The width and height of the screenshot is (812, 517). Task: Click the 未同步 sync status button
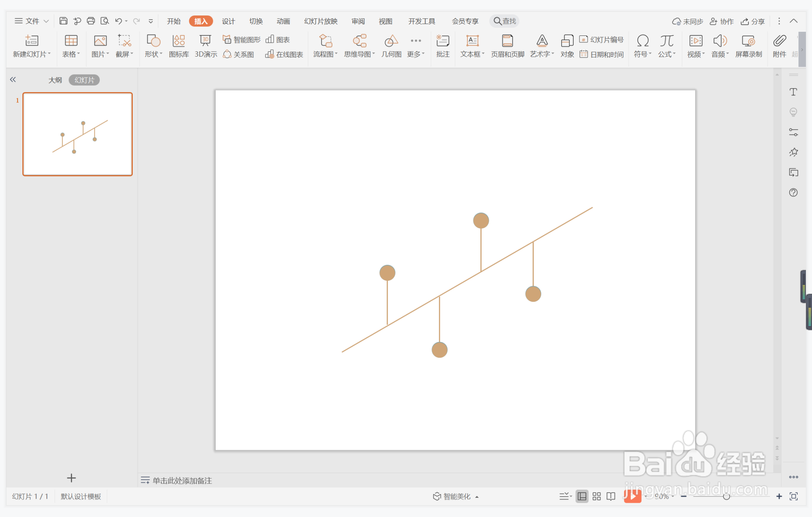click(x=688, y=21)
